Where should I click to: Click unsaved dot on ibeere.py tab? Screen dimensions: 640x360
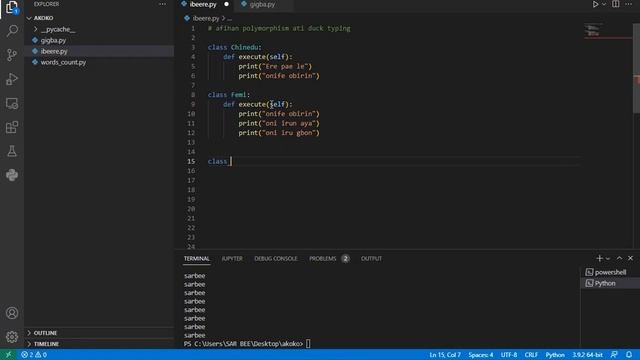coord(227,4)
